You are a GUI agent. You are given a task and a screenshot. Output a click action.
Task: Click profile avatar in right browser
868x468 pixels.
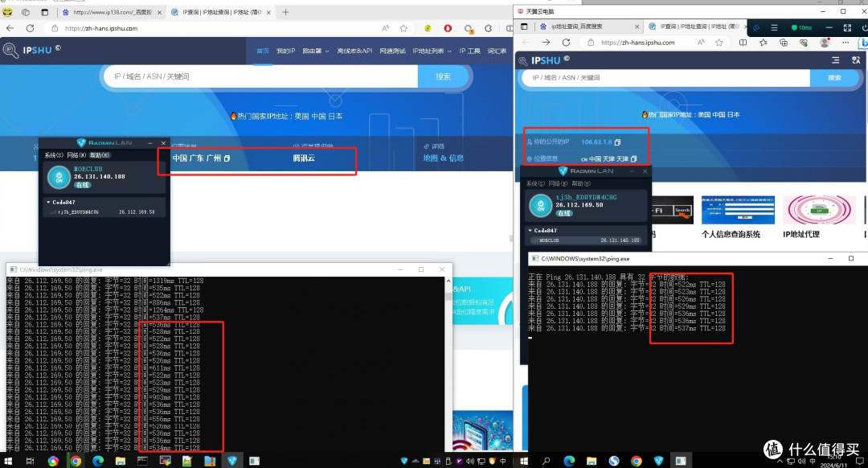tap(825, 42)
